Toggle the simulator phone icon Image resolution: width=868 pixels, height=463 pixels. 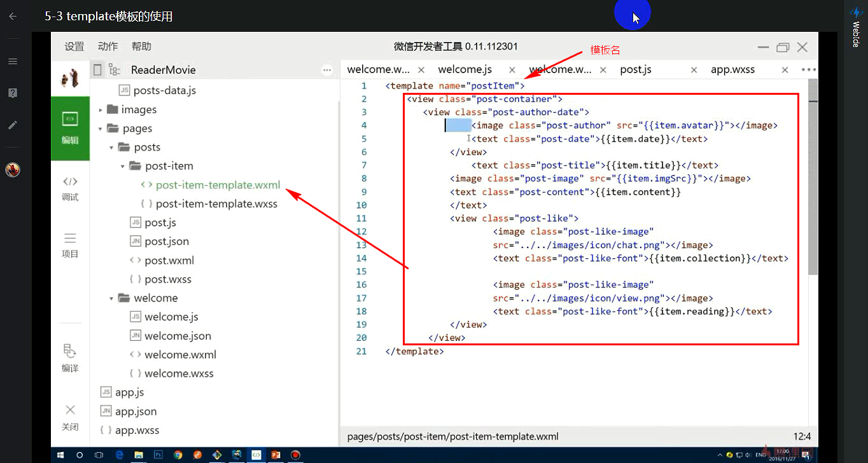pyautogui.click(x=97, y=69)
